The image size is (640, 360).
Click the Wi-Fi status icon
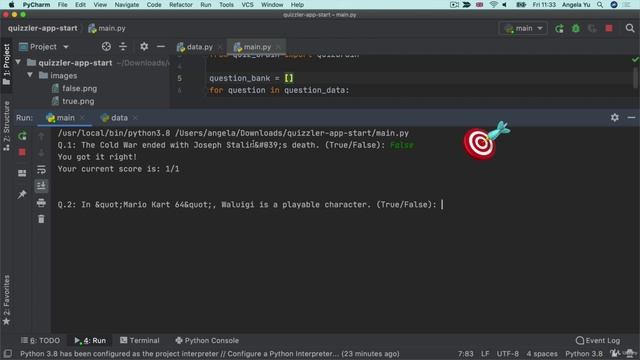pyautogui.click(x=493, y=5)
